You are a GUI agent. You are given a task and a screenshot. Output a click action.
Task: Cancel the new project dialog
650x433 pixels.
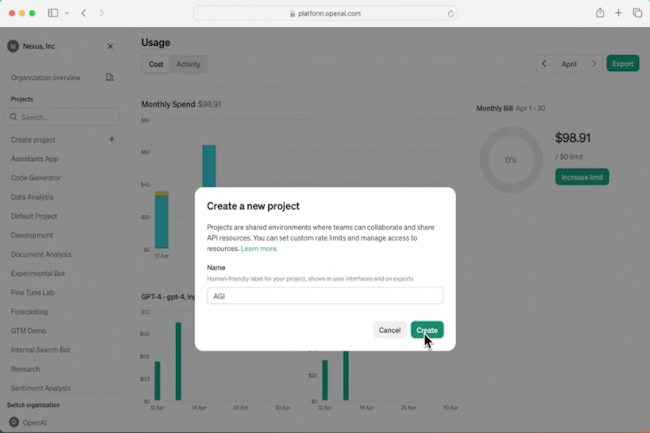389,330
